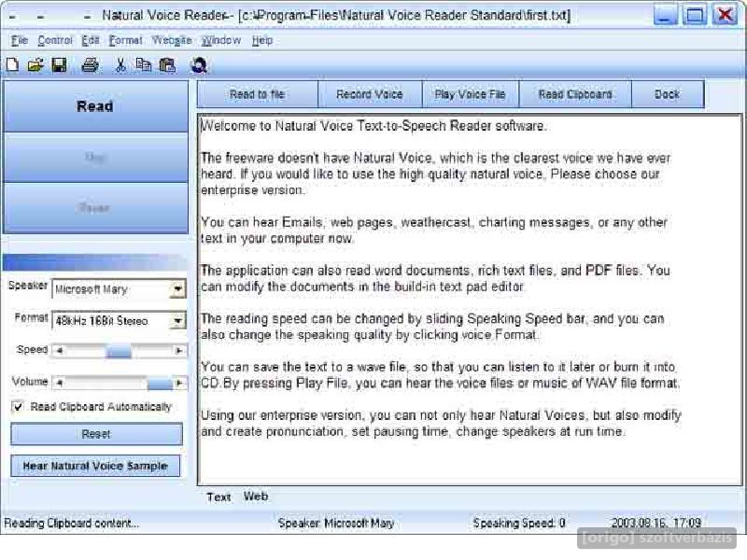Image resolution: width=747 pixels, height=560 pixels.
Task: Click the "Volume" label beside the slider
Action: point(30,382)
